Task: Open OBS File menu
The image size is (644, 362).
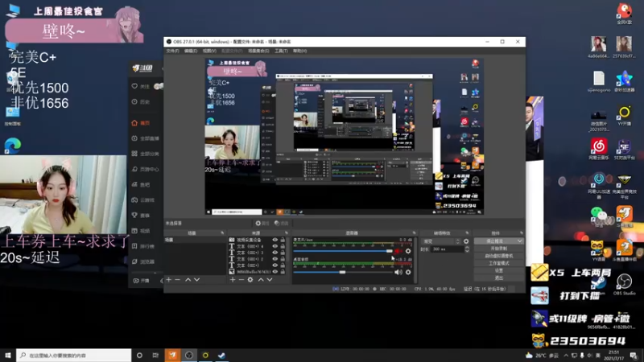Action: tap(172, 51)
